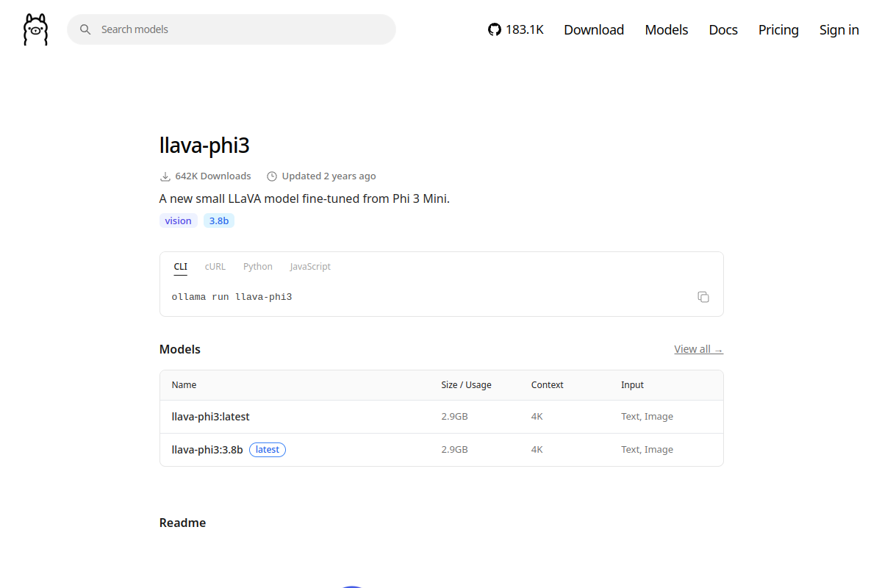882x588 pixels.
Task: Click the Models section heading
Action: click(x=180, y=350)
